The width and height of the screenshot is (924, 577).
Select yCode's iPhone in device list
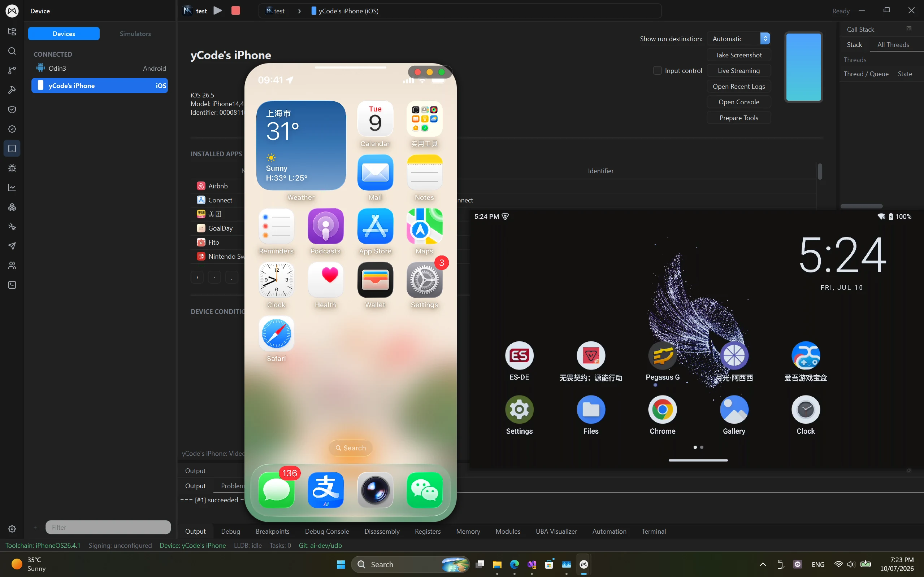click(100, 86)
